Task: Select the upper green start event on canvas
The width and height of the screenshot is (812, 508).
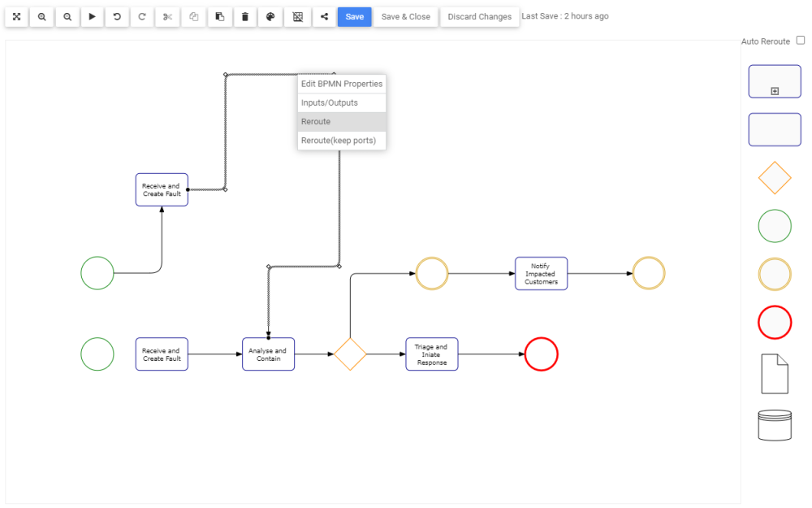Action: coord(97,273)
